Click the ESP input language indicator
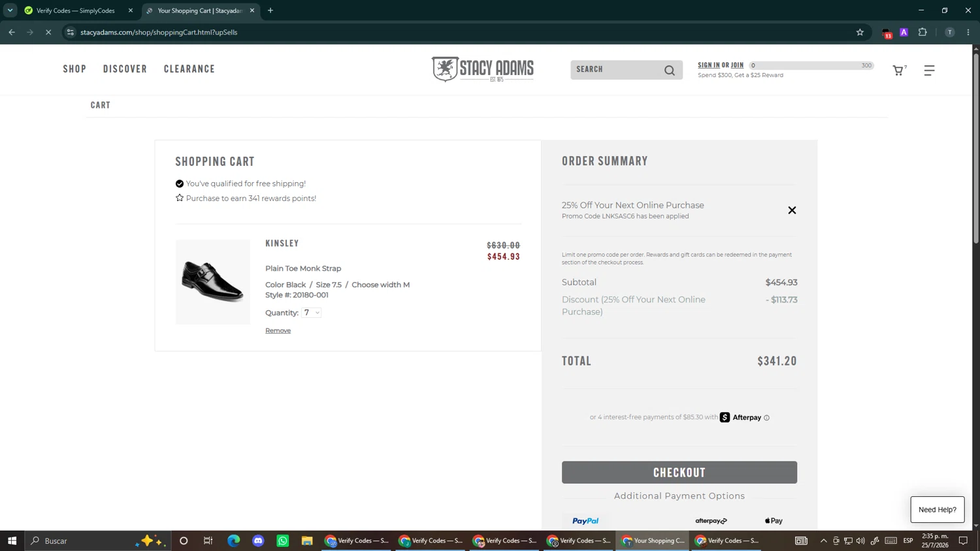This screenshot has width=980, height=551. coord(908,541)
